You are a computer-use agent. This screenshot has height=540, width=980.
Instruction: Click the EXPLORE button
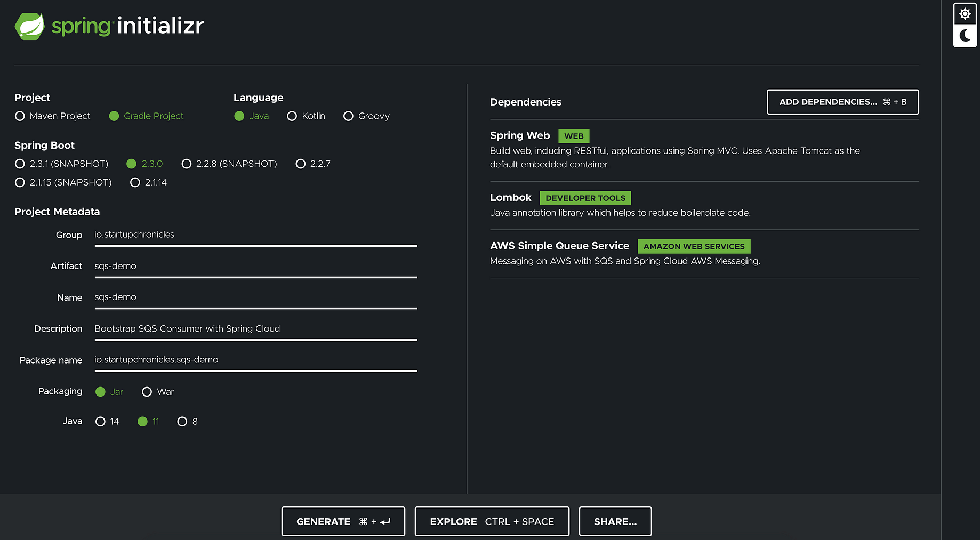[492, 521]
